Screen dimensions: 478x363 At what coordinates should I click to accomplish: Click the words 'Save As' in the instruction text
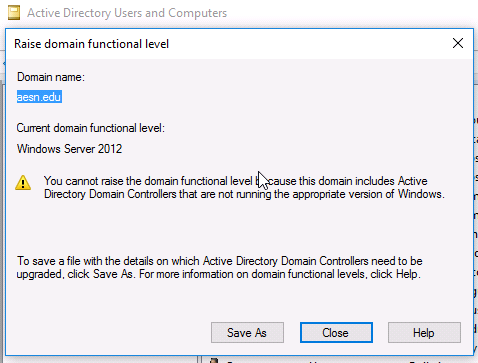pyautogui.click(x=113, y=274)
